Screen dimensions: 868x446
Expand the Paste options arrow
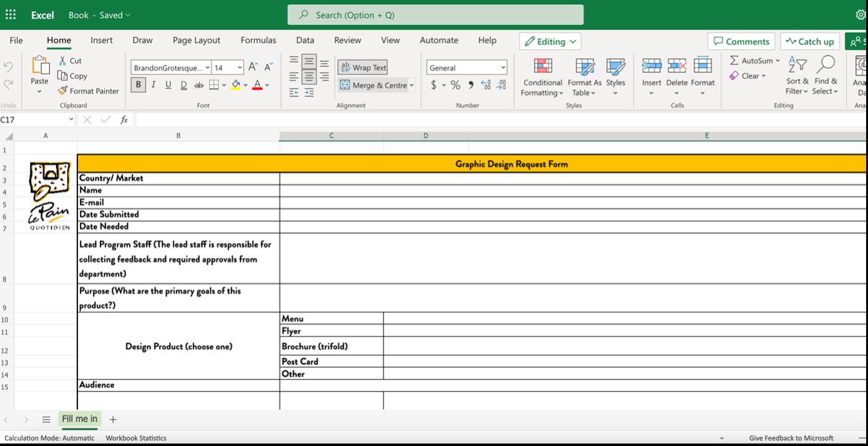point(39,92)
